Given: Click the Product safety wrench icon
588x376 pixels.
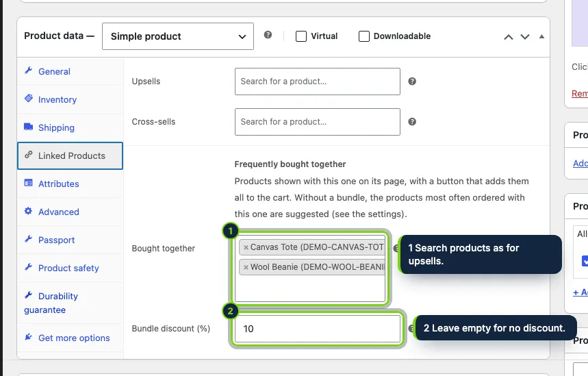Looking at the screenshot, I should tap(29, 267).
